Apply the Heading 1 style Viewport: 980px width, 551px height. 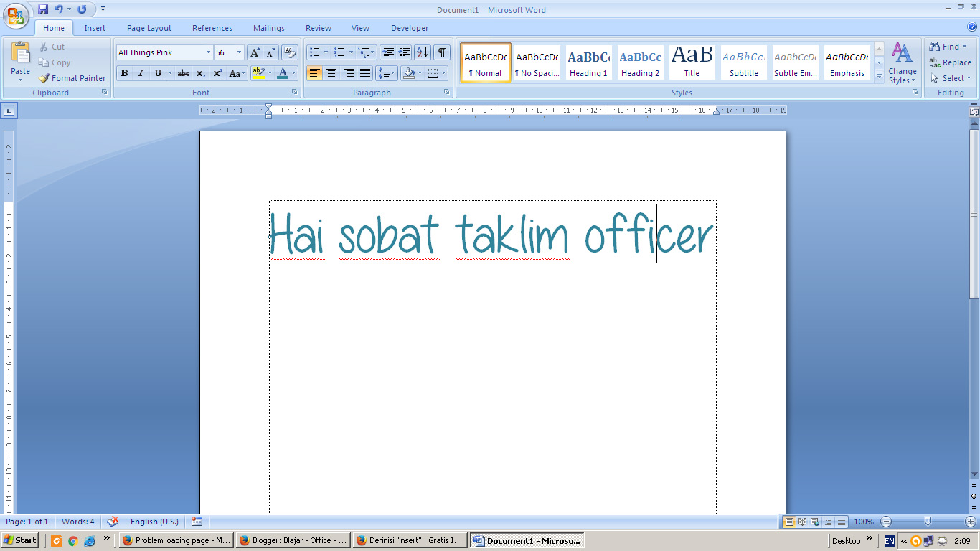588,62
